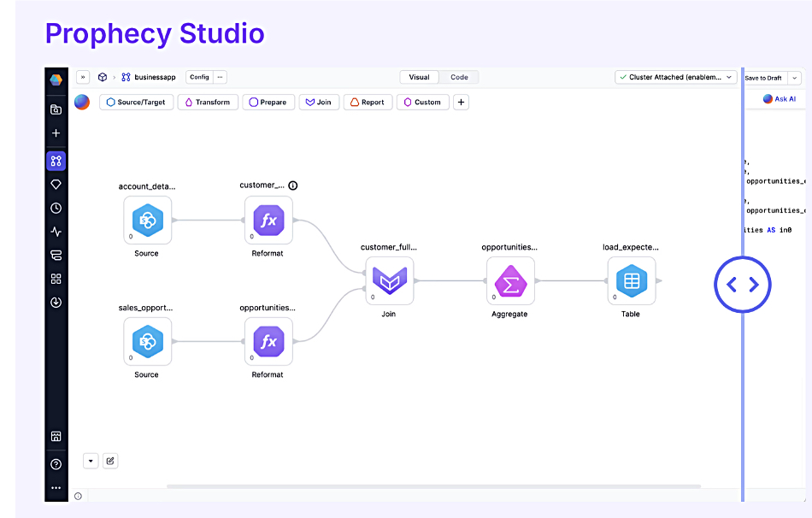Open the Join gem palette
This screenshot has height=518, width=812.
[319, 102]
